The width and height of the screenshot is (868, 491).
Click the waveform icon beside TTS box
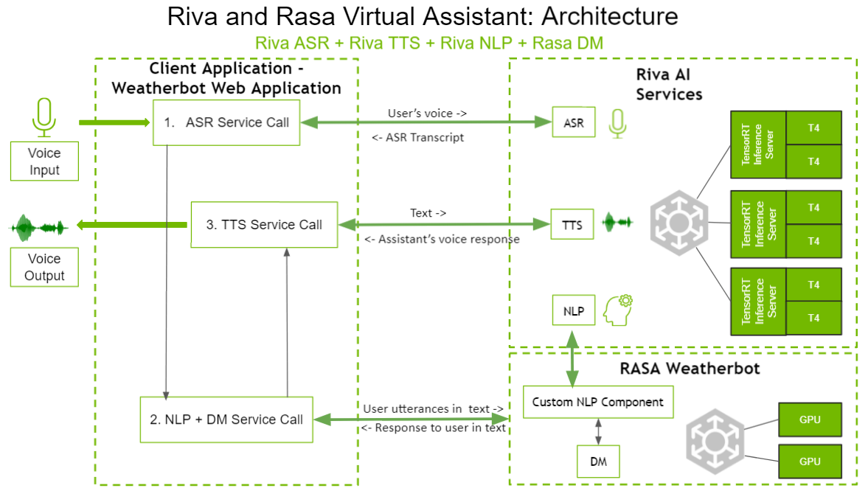pos(617,223)
